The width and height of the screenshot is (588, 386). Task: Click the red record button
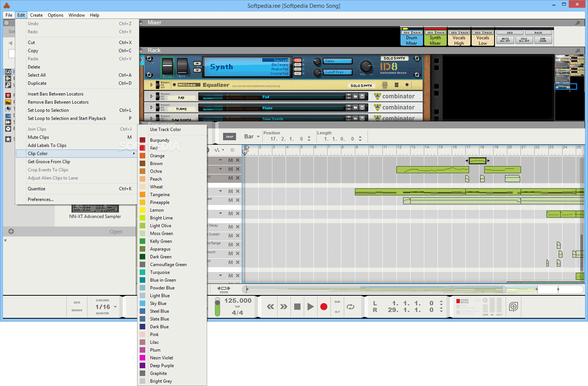click(324, 306)
